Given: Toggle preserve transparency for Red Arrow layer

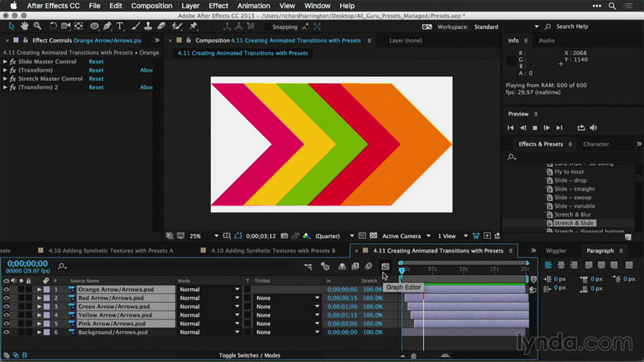Looking at the screenshot, I should pos(247,298).
